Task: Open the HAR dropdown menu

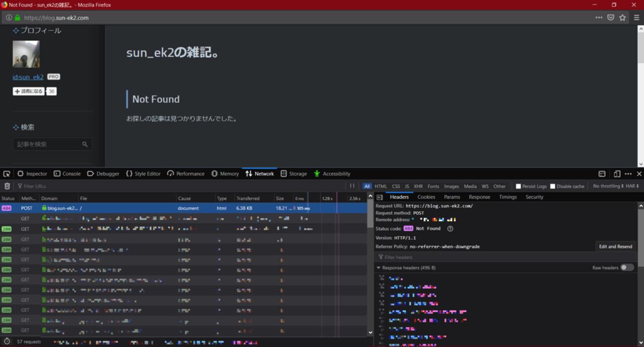Action: click(632, 186)
